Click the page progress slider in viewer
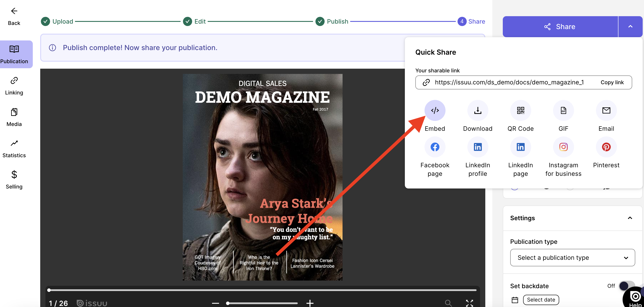This screenshot has width=644, height=307. [x=263, y=290]
